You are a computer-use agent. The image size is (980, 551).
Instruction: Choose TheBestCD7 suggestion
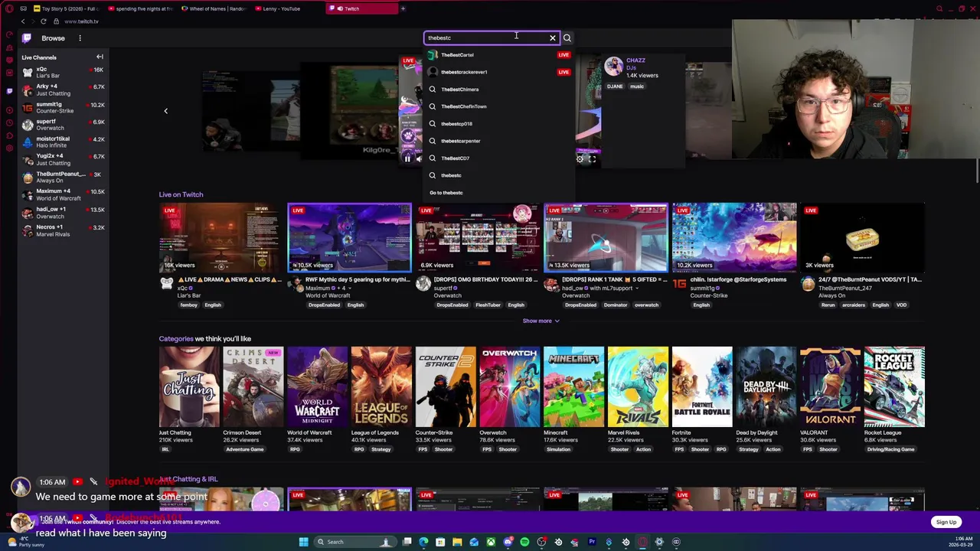(x=499, y=158)
